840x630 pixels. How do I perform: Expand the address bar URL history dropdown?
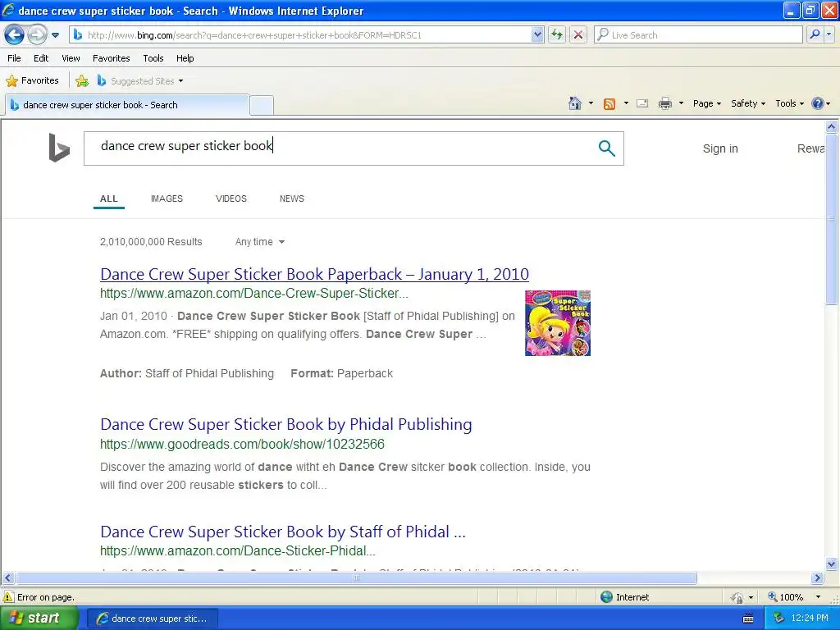pos(537,35)
